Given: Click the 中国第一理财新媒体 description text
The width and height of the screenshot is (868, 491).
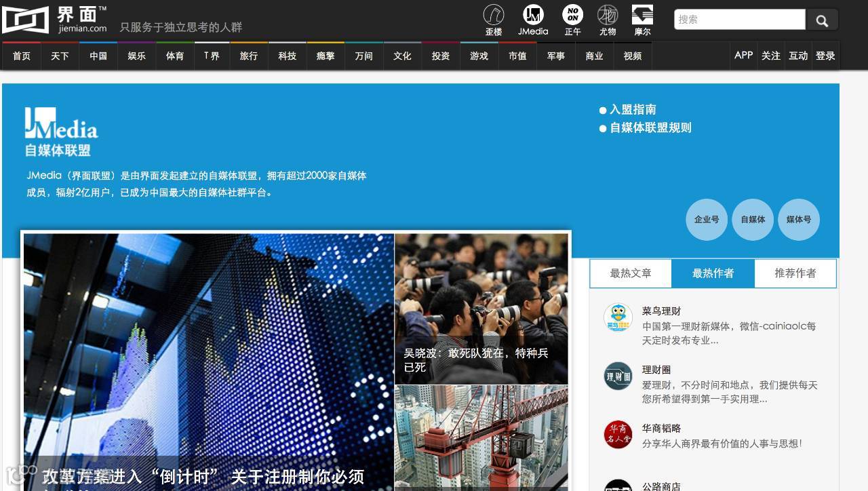Looking at the screenshot, I should [x=729, y=333].
